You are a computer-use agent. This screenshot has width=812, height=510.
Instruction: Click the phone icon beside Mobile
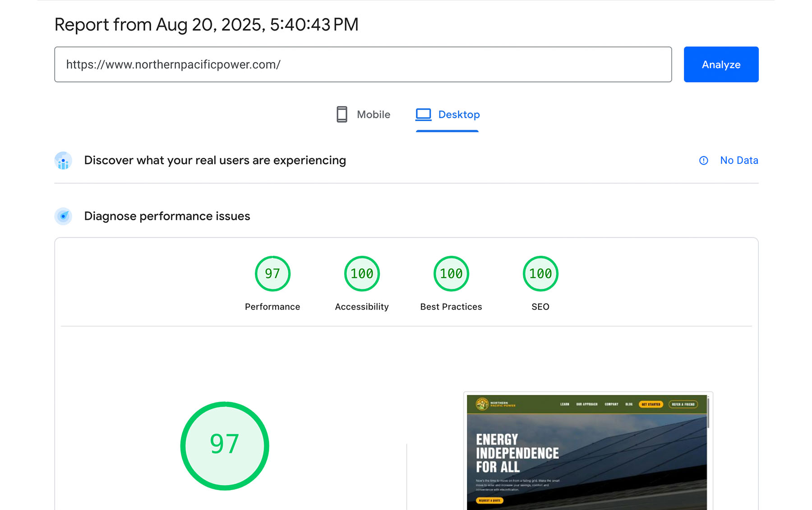click(341, 115)
